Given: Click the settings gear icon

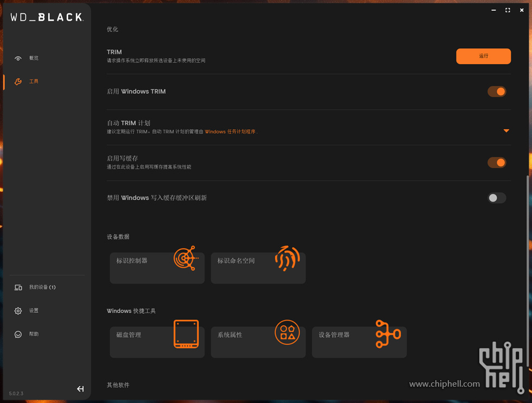Looking at the screenshot, I should (x=18, y=311).
